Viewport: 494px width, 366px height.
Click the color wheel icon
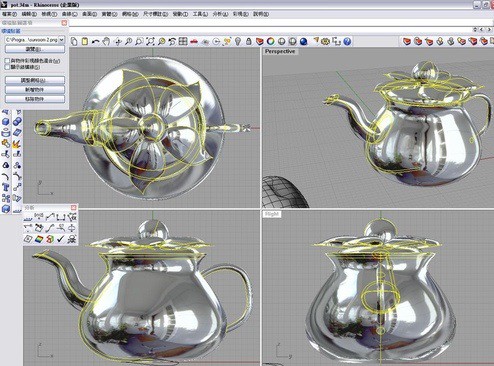pos(271,41)
